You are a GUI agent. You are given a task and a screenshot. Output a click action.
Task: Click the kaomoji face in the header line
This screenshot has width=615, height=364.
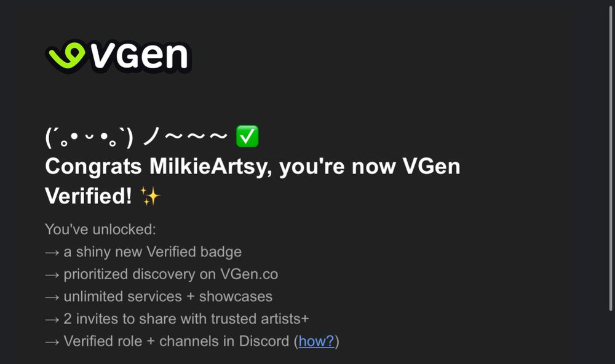coord(89,137)
